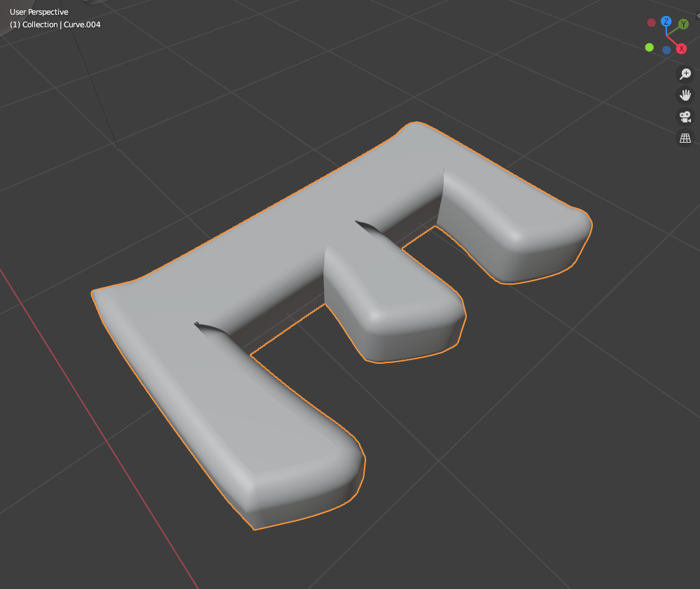The height and width of the screenshot is (589, 700).
Task: Click the Z axis on the navigation gizmo
Action: [666, 22]
